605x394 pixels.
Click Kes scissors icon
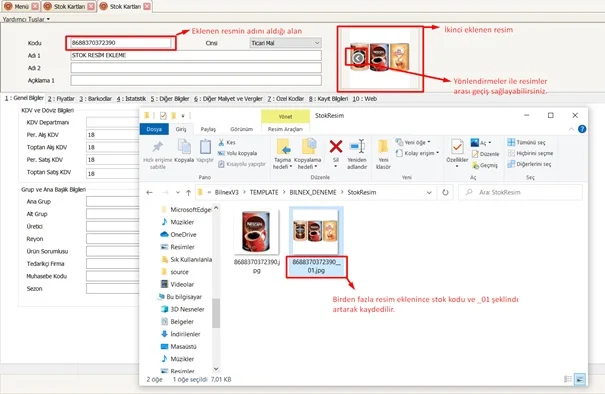[221, 142]
